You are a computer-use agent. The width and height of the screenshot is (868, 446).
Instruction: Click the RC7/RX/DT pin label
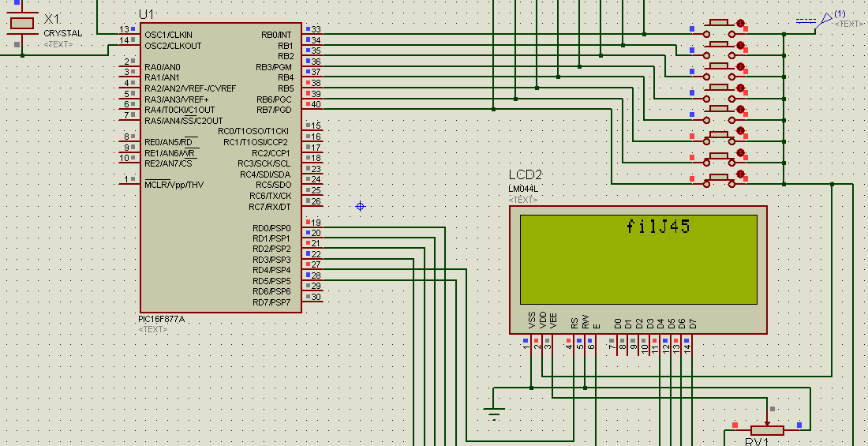coord(270,207)
